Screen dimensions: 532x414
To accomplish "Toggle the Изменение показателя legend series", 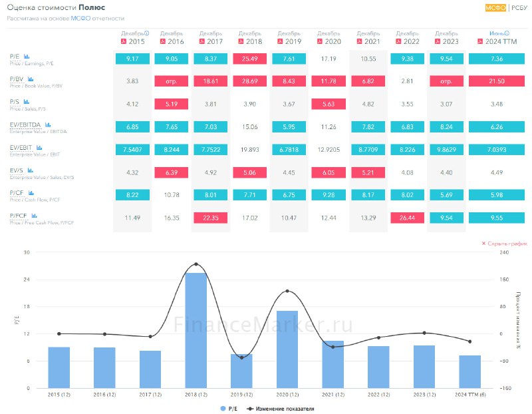I will [x=280, y=409].
